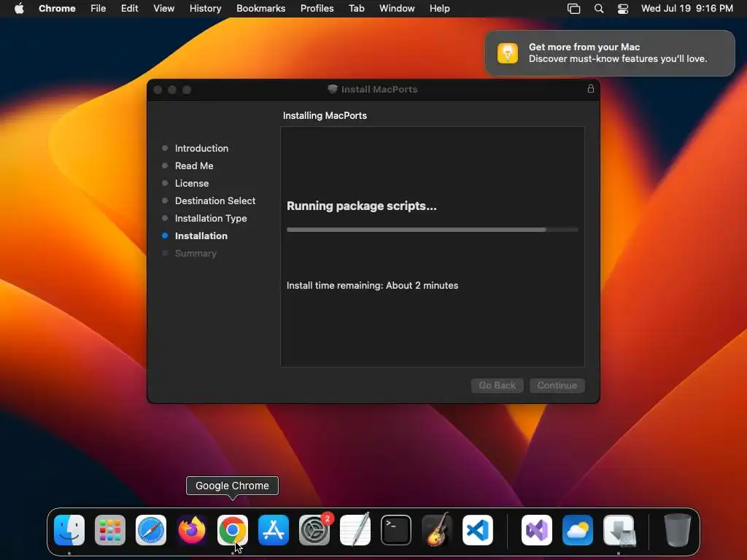Open Launchpad in the Dock
747x560 pixels.
coord(110,530)
